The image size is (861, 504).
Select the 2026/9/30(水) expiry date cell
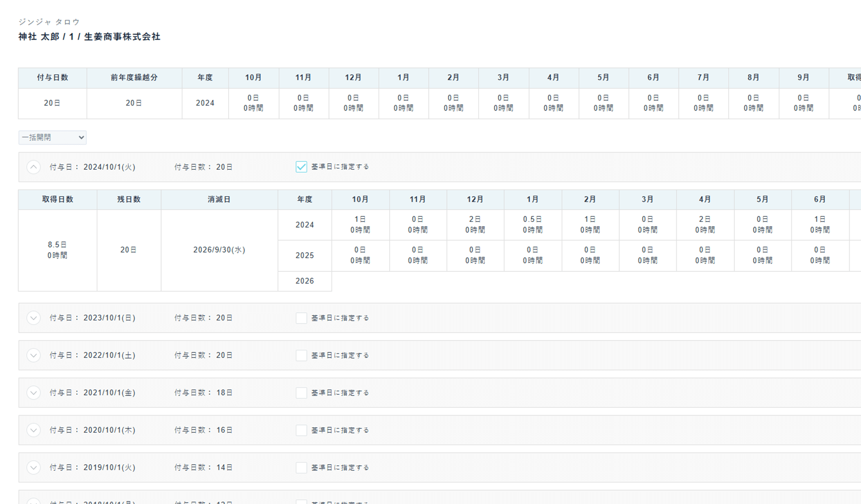click(219, 250)
